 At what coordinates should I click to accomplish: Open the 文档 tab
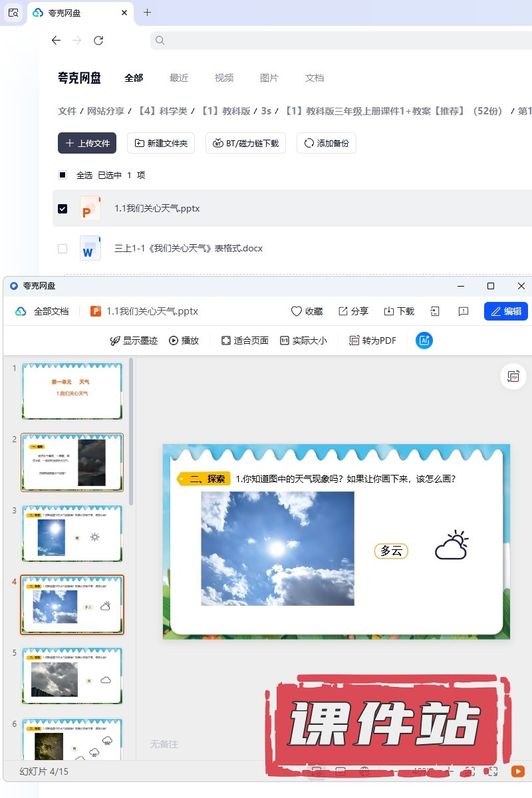(x=315, y=78)
